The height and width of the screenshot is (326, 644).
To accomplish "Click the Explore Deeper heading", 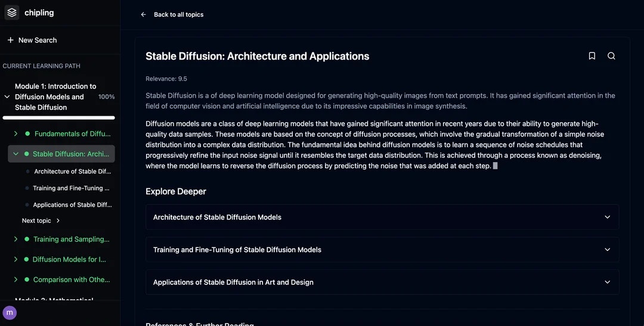I will pyautogui.click(x=176, y=191).
